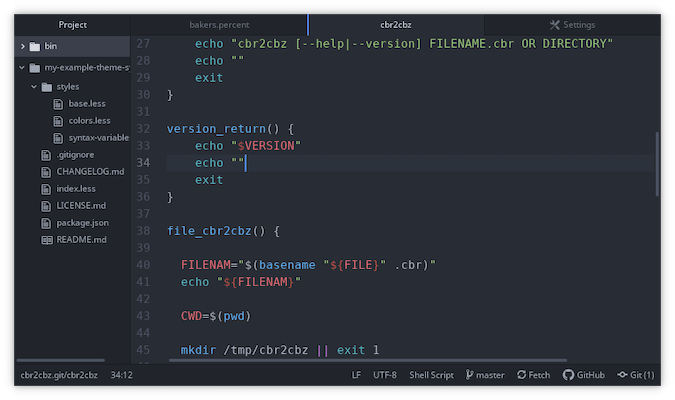The width and height of the screenshot is (675, 400).
Task: Click the master branch icon
Action: 469,375
